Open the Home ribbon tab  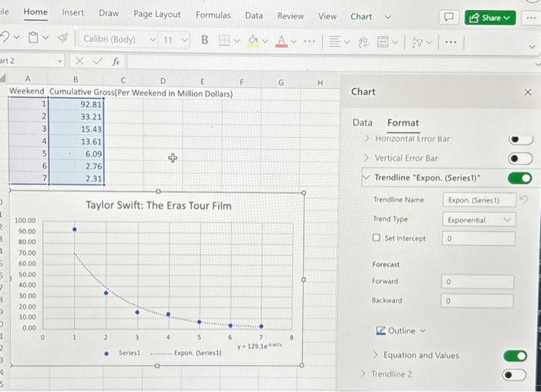coord(36,12)
